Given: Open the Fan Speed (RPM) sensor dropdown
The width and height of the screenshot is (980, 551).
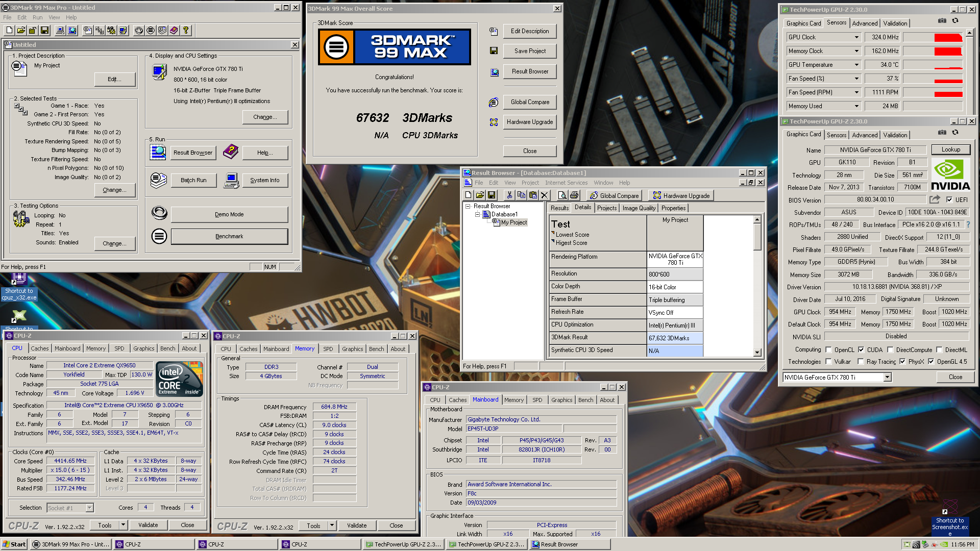Looking at the screenshot, I should tap(856, 92).
